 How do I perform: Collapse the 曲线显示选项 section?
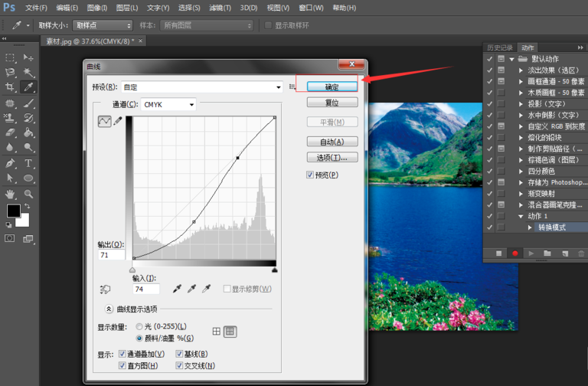[109, 309]
